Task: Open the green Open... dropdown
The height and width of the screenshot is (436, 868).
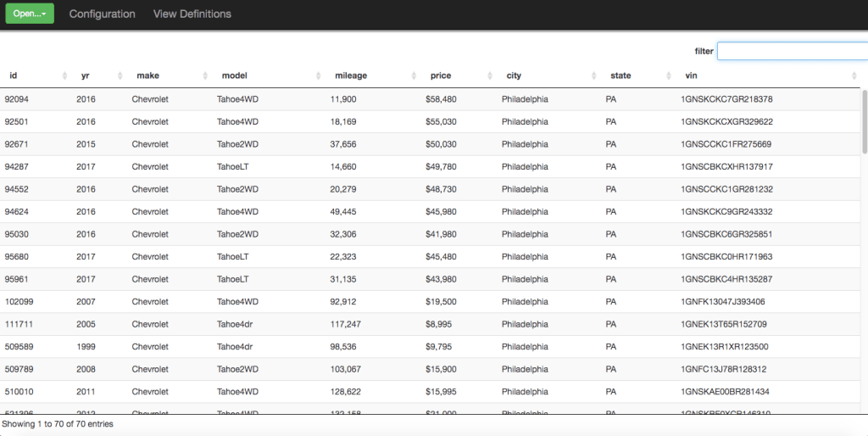Action: 30,14
